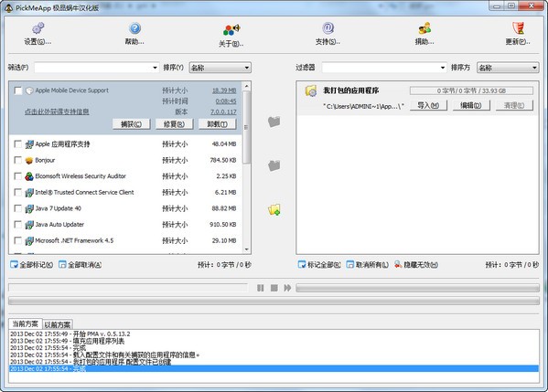
Task: Open the 更新 update shield icon
Action: point(518,28)
